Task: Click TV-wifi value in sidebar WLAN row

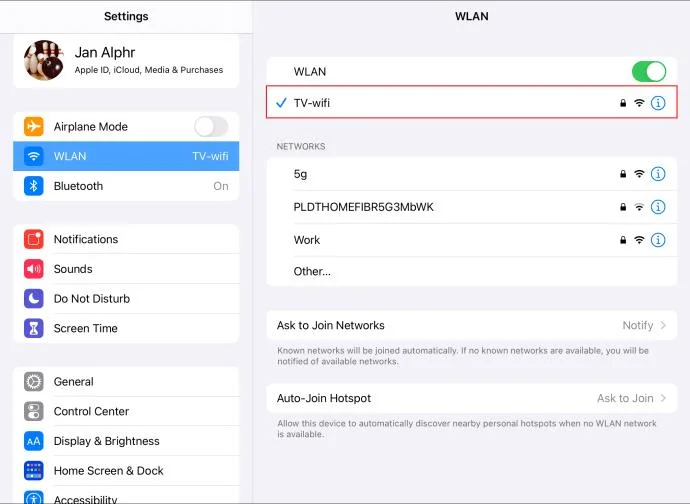Action: [x=210, y=156]
